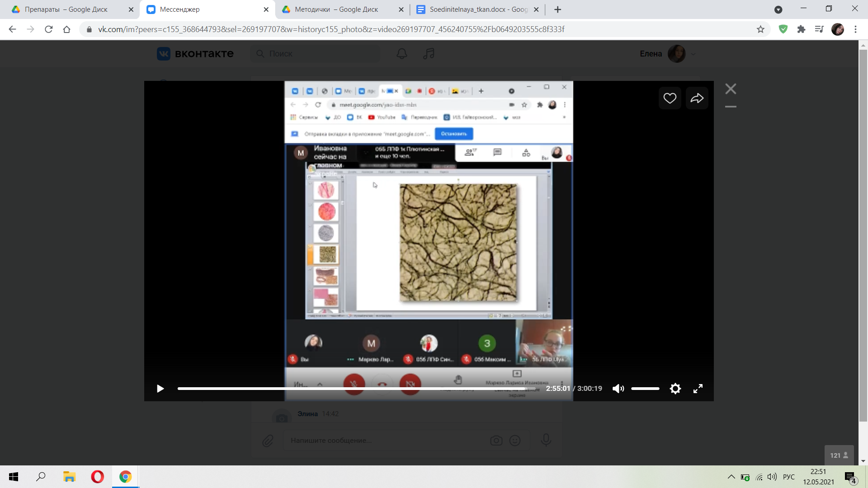Open the Chrome three-dot menu
This screenshot has height=488, width=868.
click(855, 29)
